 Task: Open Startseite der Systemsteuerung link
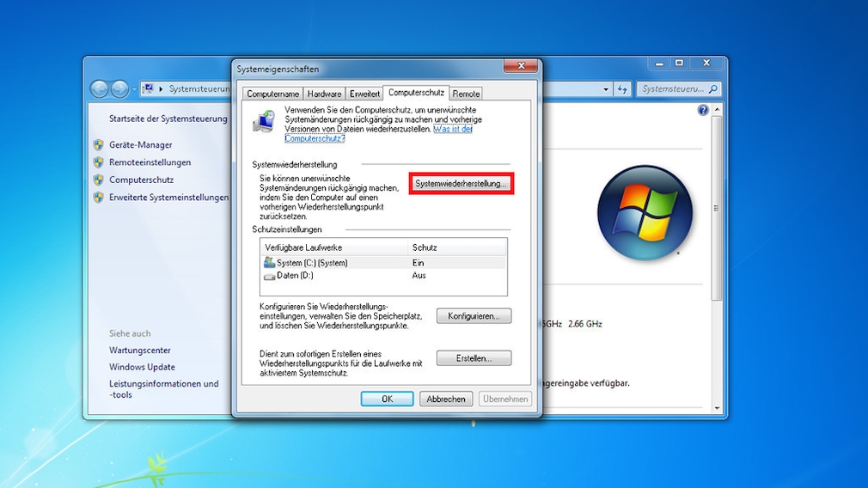(x=168, y=119)
